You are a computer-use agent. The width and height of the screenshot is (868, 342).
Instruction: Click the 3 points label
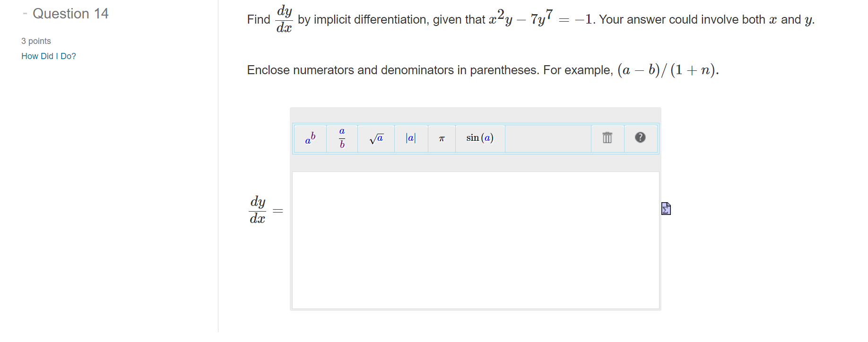point(35,41)
